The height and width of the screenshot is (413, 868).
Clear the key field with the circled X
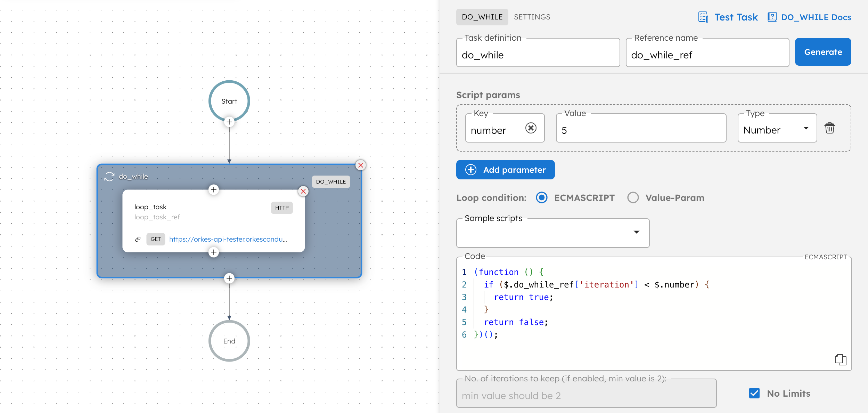(531, 128)
